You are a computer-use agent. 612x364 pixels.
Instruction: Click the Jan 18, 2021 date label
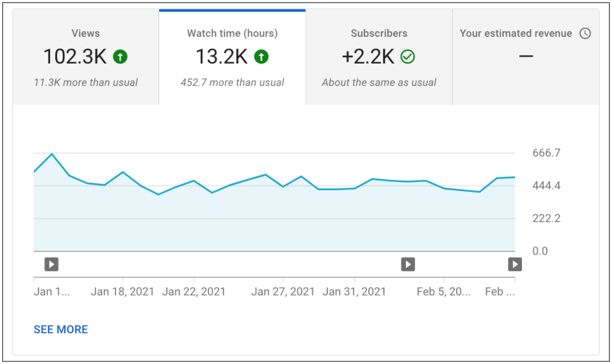(x=123, y=292)
